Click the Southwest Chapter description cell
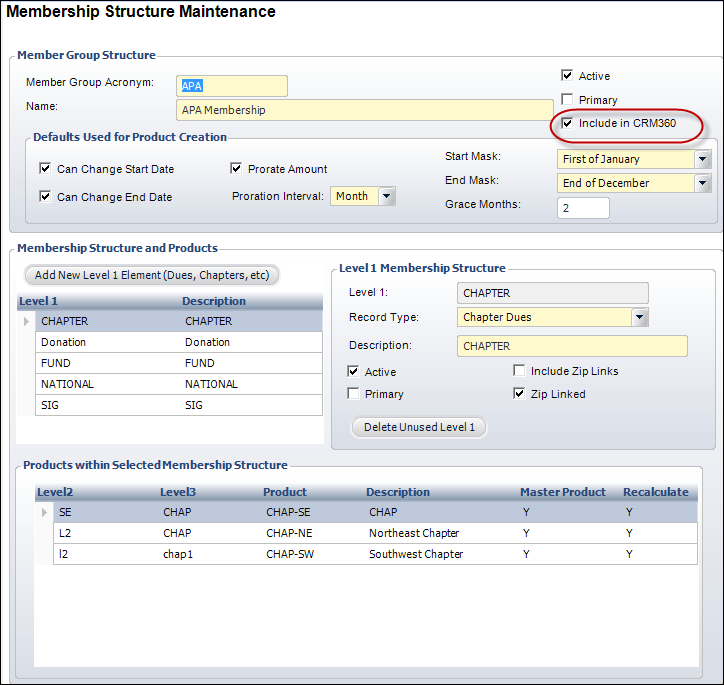This screenshot has width=724, height=685. [x=416, y=554]
